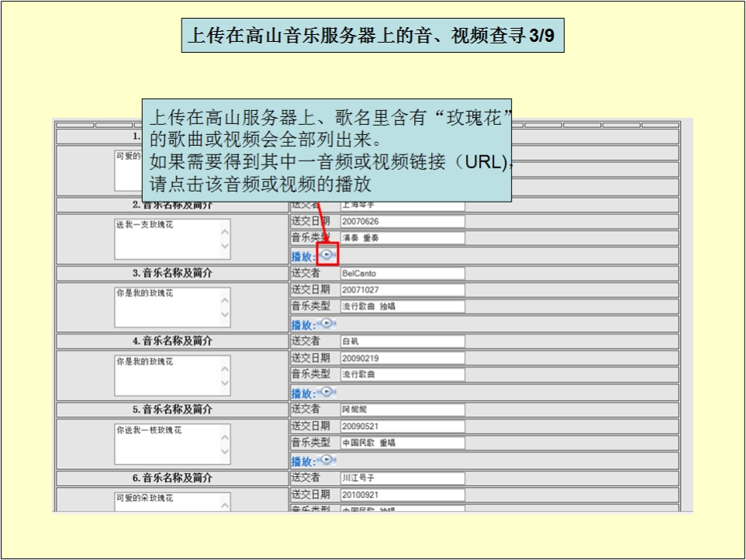Select the music type field 演奏 重奏
This screenshot has width=746, height=560.
(402, 238)
